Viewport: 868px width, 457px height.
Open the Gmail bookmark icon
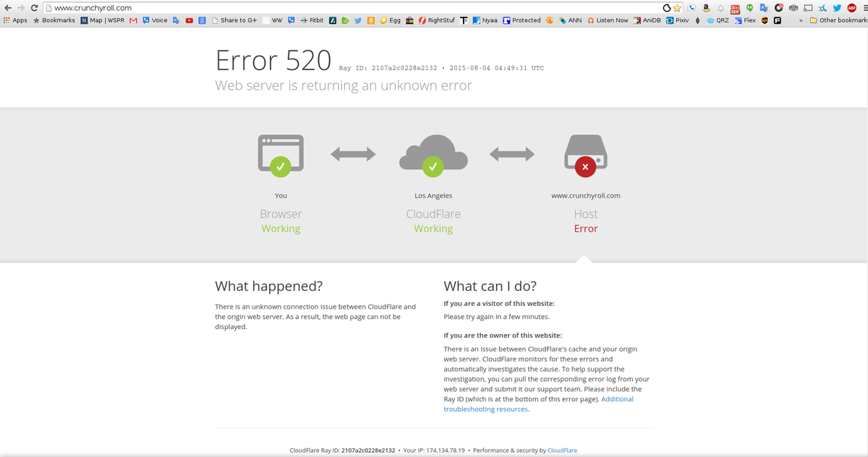[133, 20]
